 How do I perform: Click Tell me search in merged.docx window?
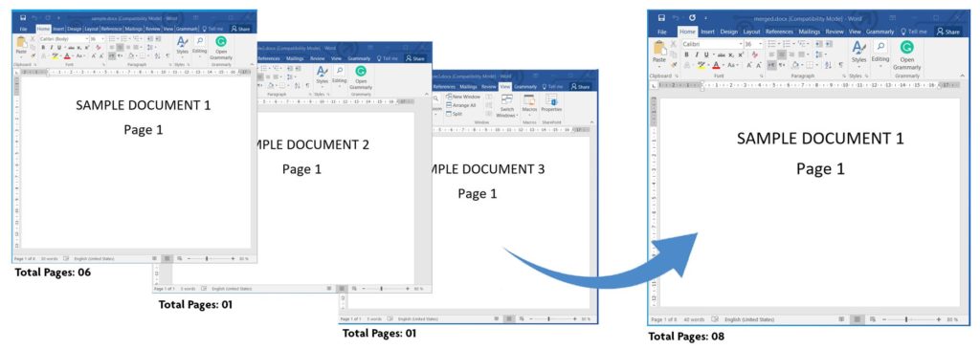pyautogui.click(x=915, y=32)
